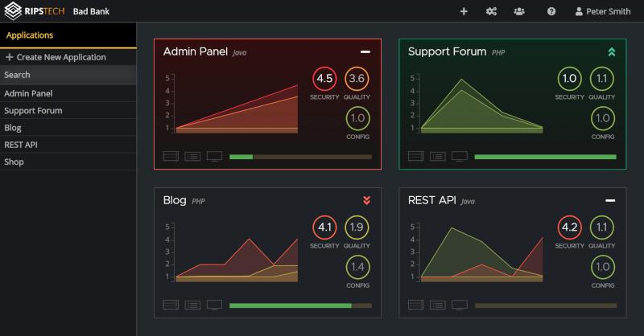Click REST API list view icon

pyautogui.click(x=437, y=305)
